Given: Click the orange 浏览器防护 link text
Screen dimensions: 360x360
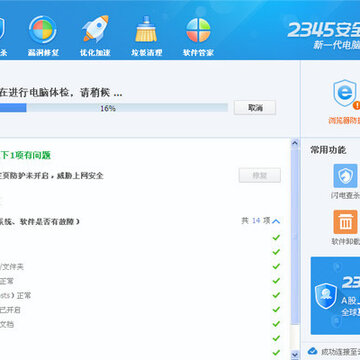Looking at the screenshot, I should (344, 121).
